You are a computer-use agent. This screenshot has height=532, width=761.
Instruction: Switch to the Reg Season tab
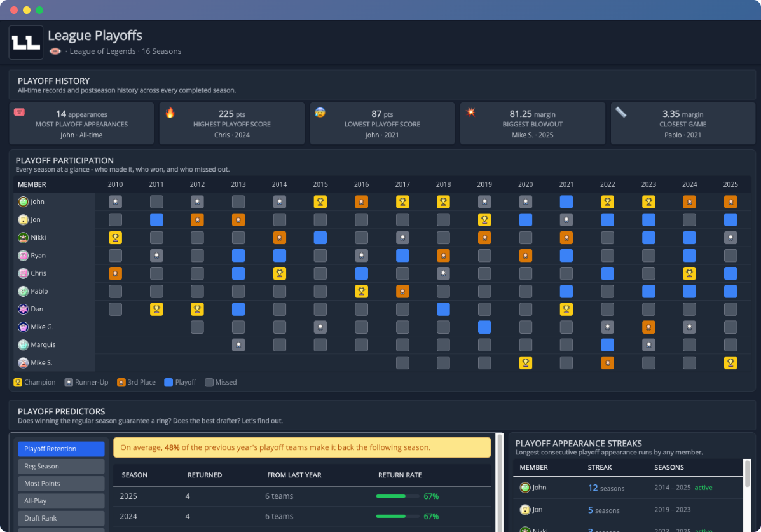(61, 466)
